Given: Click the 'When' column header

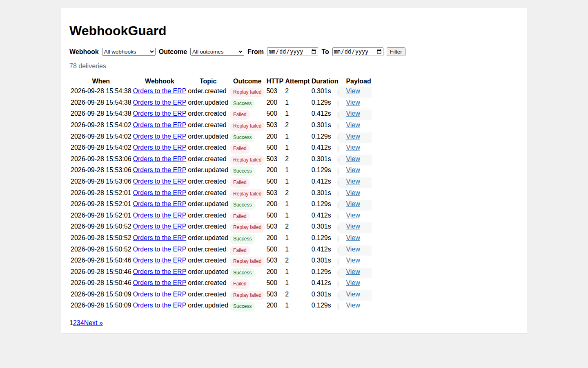Looking at the screenshot, I should coord(101,81).
